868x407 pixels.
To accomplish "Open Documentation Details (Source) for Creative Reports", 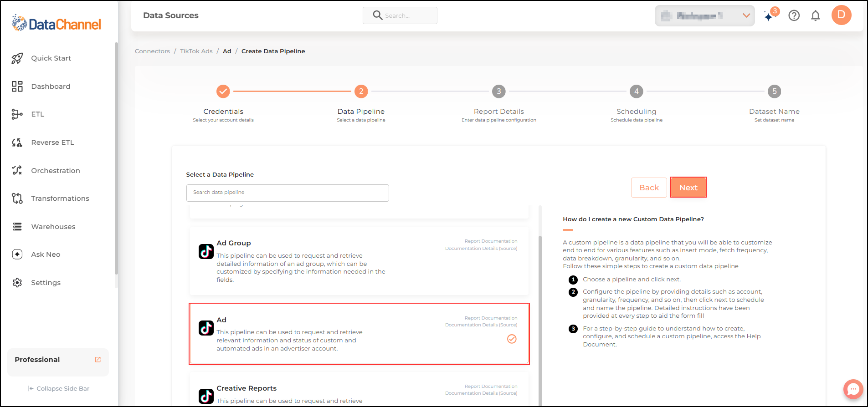I will (x=481, y=393).
